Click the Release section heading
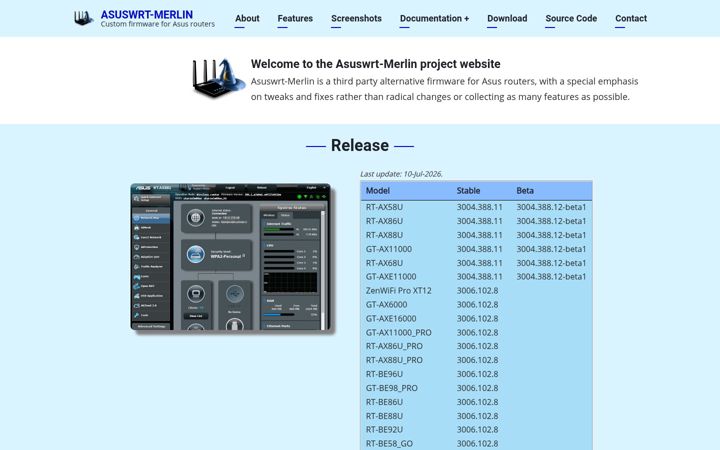The height and width of the screenshot is (450, 720). coord(360,146)
